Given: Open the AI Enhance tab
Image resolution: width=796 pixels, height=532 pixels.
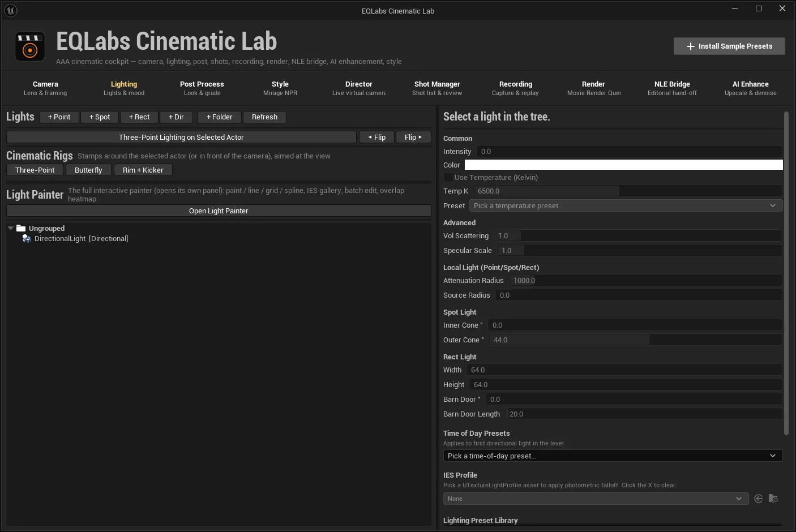Looking at the screenshot, I should [751, 88].
